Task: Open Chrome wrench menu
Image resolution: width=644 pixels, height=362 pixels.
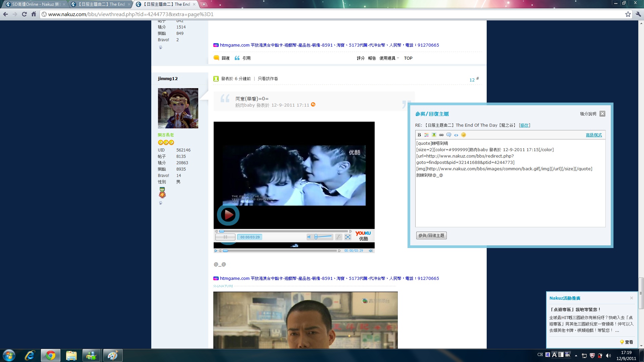Action: (x=638, y=14)
